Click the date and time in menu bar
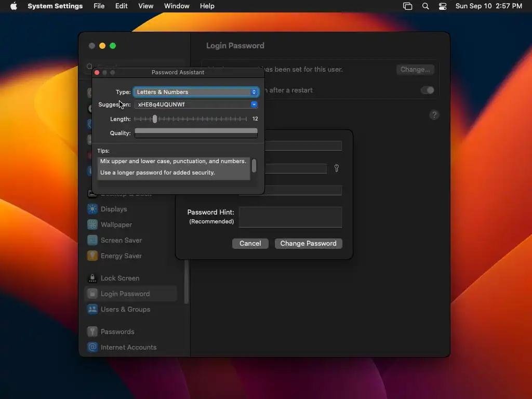 (x=488, y=6)
